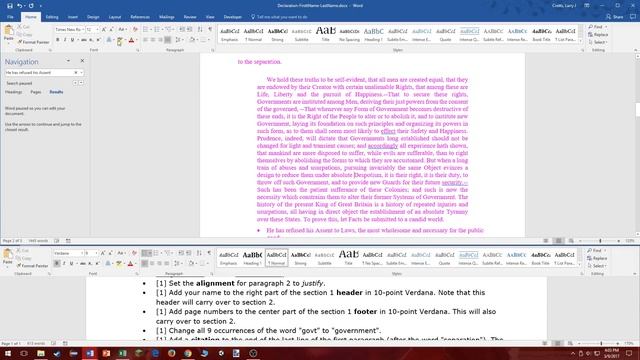
Task: Click Windows Start button on taskbar
Action: coord(8,353)
